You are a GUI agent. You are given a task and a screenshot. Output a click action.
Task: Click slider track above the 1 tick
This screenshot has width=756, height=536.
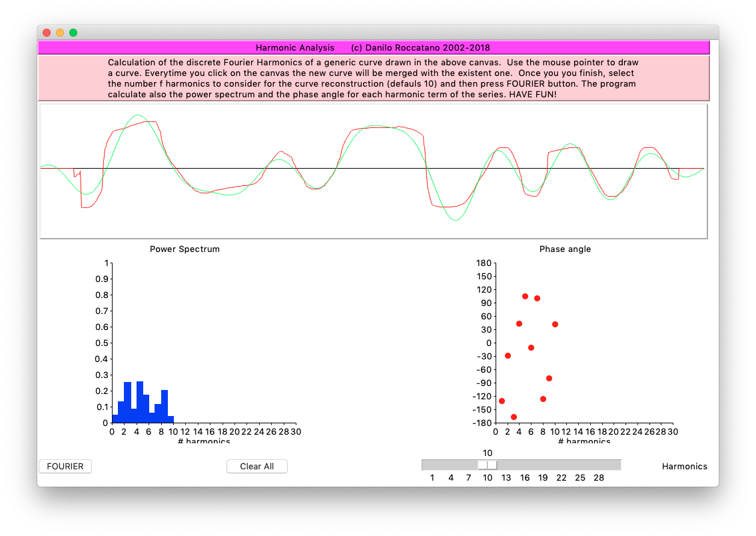[432, 465]
